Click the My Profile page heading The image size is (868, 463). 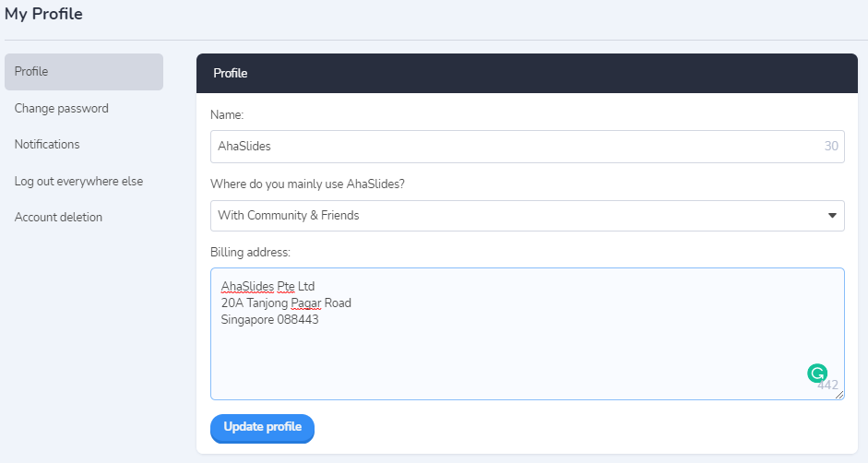[43, 14]
